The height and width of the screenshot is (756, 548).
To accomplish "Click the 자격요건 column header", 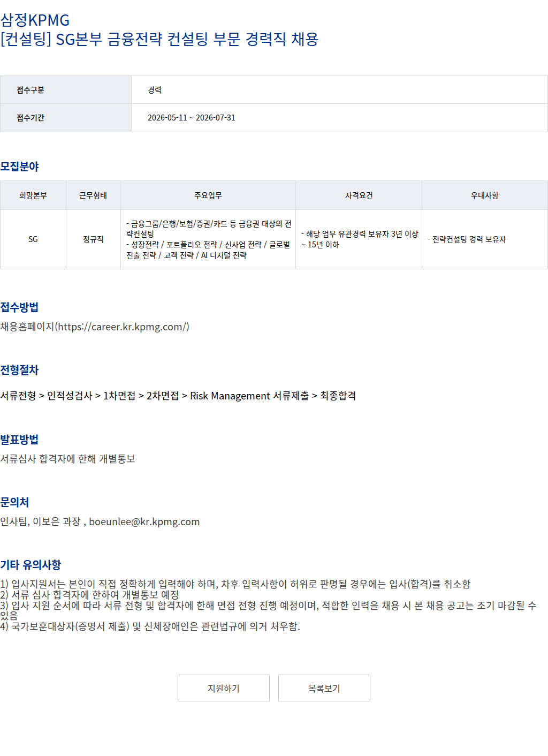I will pyautogui.click(x=359, y=195).
